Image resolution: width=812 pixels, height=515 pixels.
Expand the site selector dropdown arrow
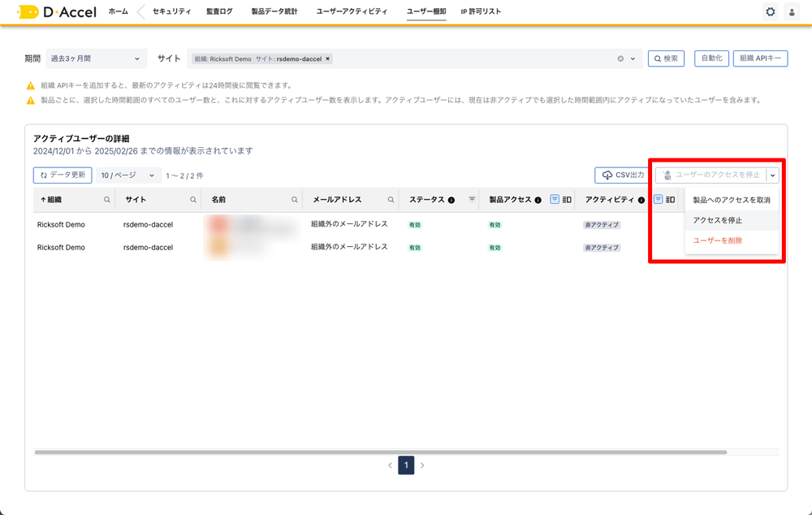point(633,58)
